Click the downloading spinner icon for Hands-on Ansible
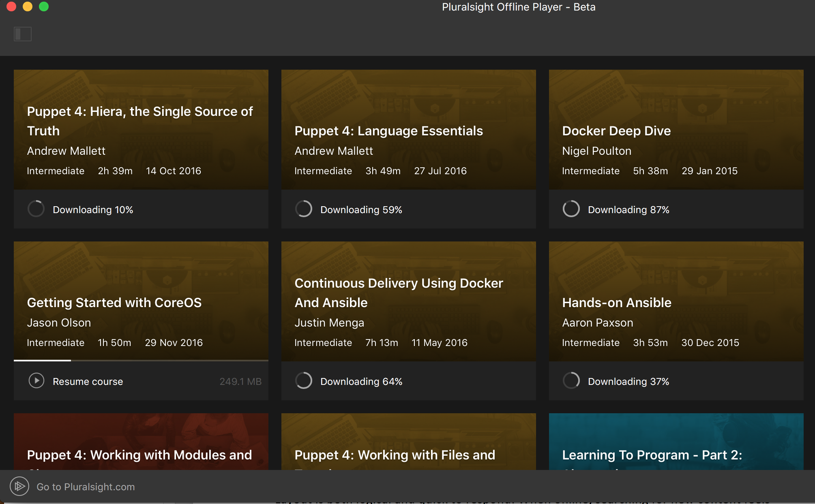The image size is (815, 504). click(x=570, y=380)
